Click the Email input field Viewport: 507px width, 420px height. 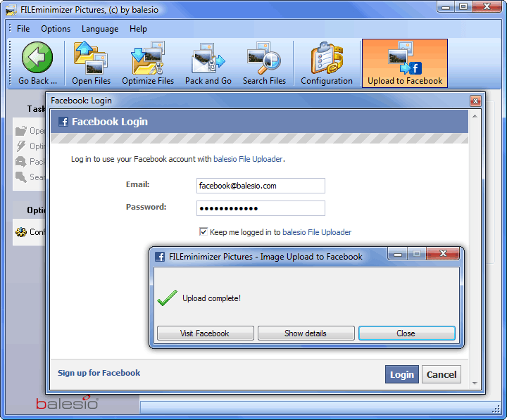pos(261,186)
